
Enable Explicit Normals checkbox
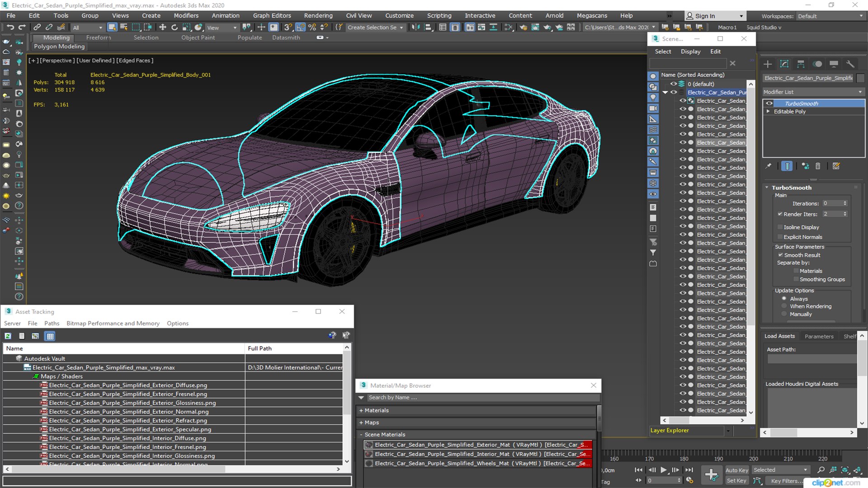[x=780, y=237]
